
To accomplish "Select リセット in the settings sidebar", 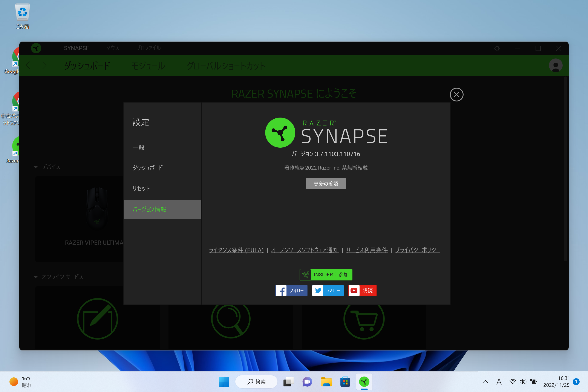I will (x=141, y=188).
